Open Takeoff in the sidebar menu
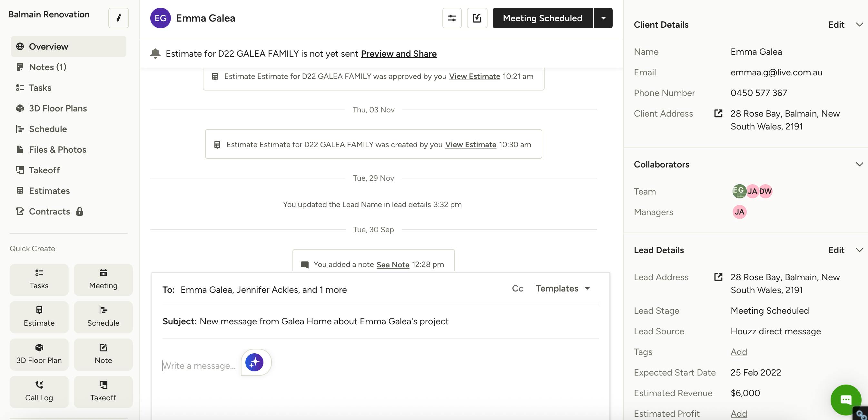 69,170
